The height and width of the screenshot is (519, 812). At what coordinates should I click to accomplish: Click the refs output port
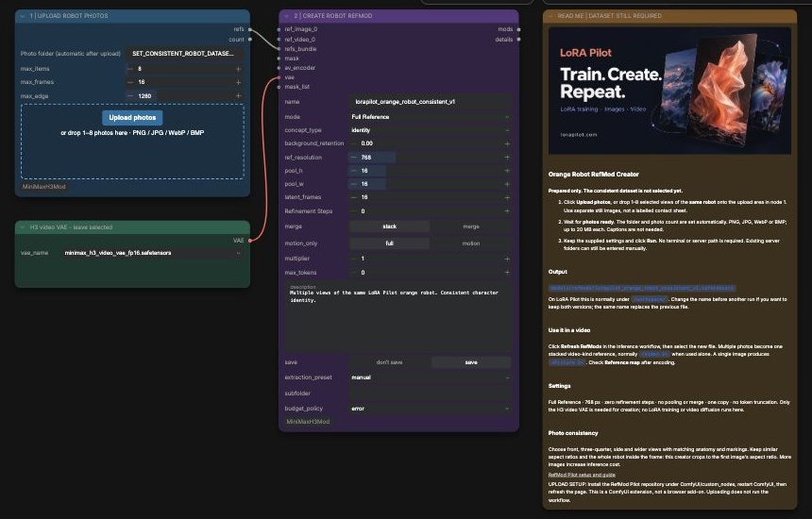coord(250,29)
